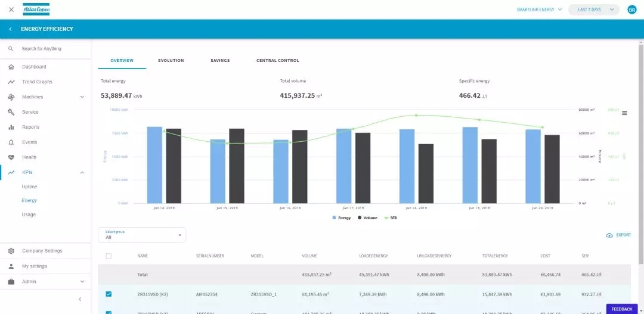Click the Company Settings gear icon
Screen dimensions: 644x314
pyautogui.click(x=11, y=251)
